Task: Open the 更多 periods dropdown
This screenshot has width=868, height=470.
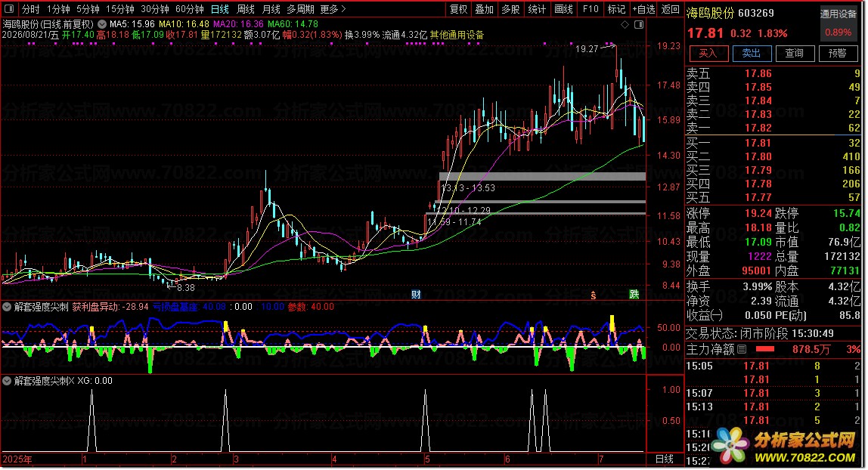Action: [333, 9]
